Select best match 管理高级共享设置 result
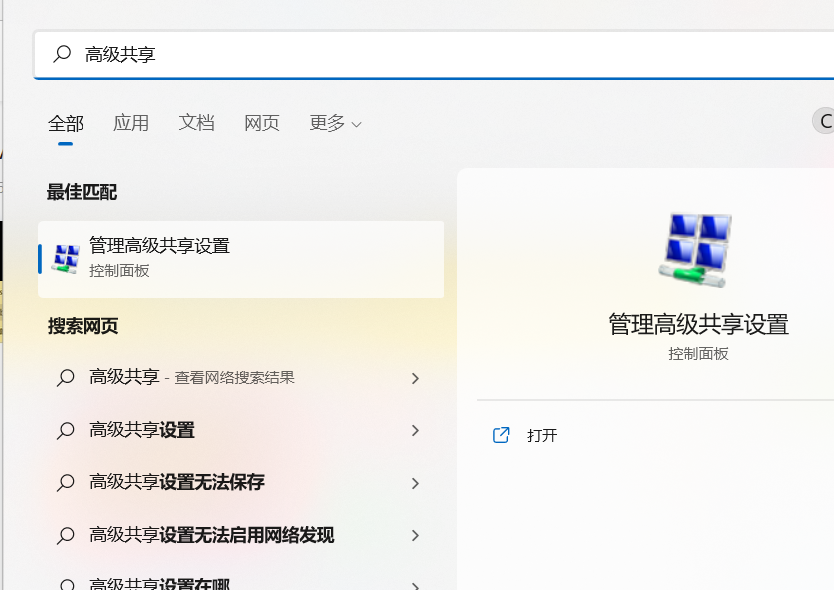Viewport: 834px width, 590px height. tap(241, 259)
